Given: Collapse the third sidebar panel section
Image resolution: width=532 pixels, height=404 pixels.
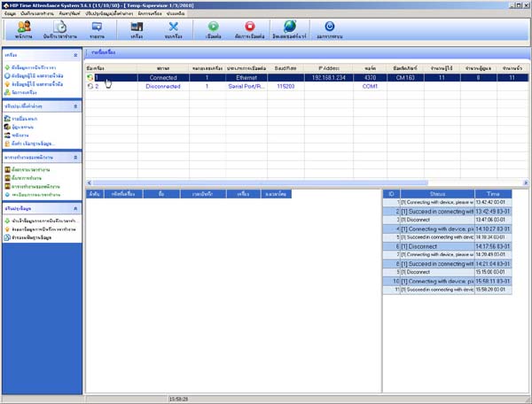Looking at the screenshot, I should [78, 156].
